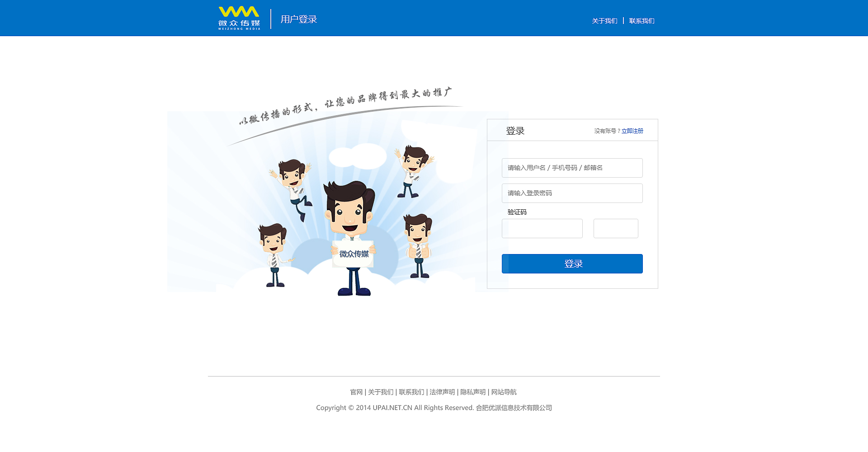The width and height of the screenshot is (868, 452).
Task: Open footer 联系我们 link
Action: (x=411, y=392)
